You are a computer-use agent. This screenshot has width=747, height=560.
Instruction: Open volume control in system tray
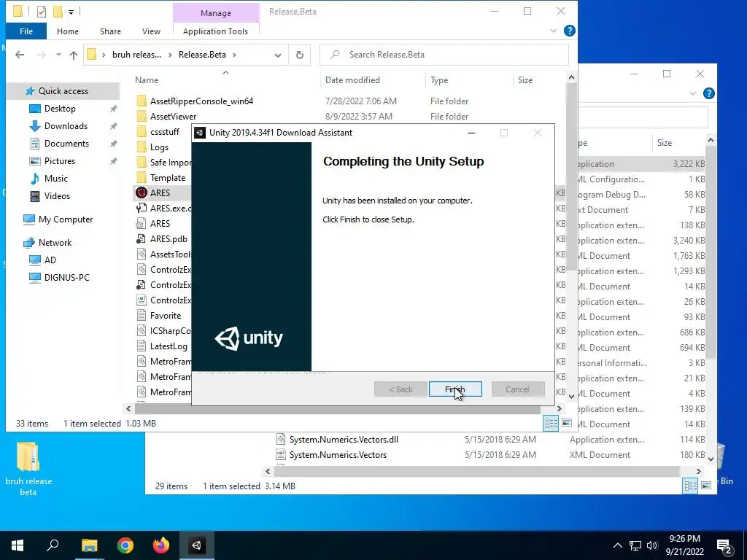(652, 545)
